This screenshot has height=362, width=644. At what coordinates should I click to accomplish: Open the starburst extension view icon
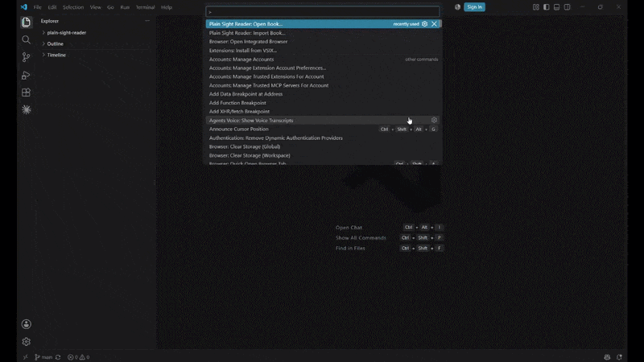26,109
